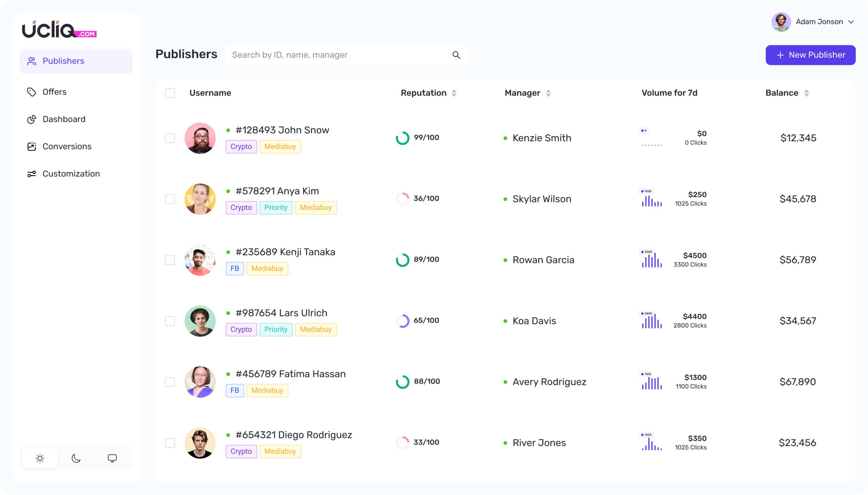This screenshot has height=495, width=868.
Task: Switch to light theme sun icon
Action: (x=40, y=458)
